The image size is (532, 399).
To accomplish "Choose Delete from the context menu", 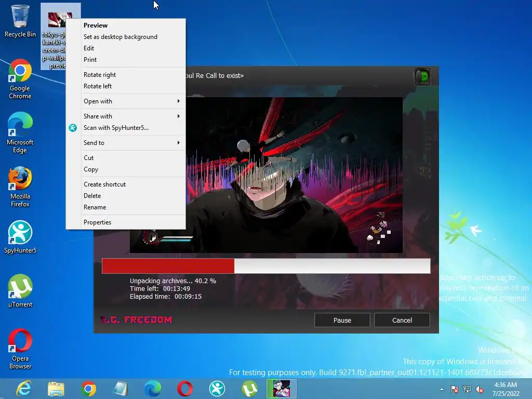I will coord(126,196).
